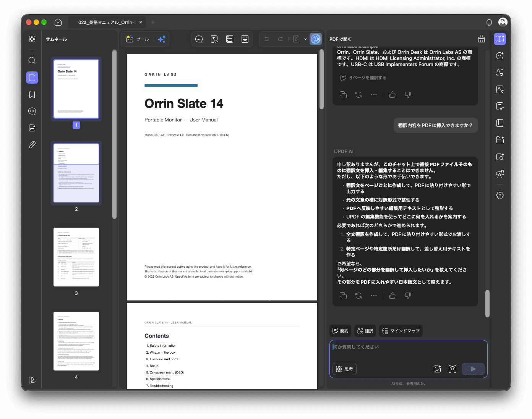Open the megaphone announcements icon in right sidebar
Viewport: 532px width, 419px height.
[x=500, y=174]
